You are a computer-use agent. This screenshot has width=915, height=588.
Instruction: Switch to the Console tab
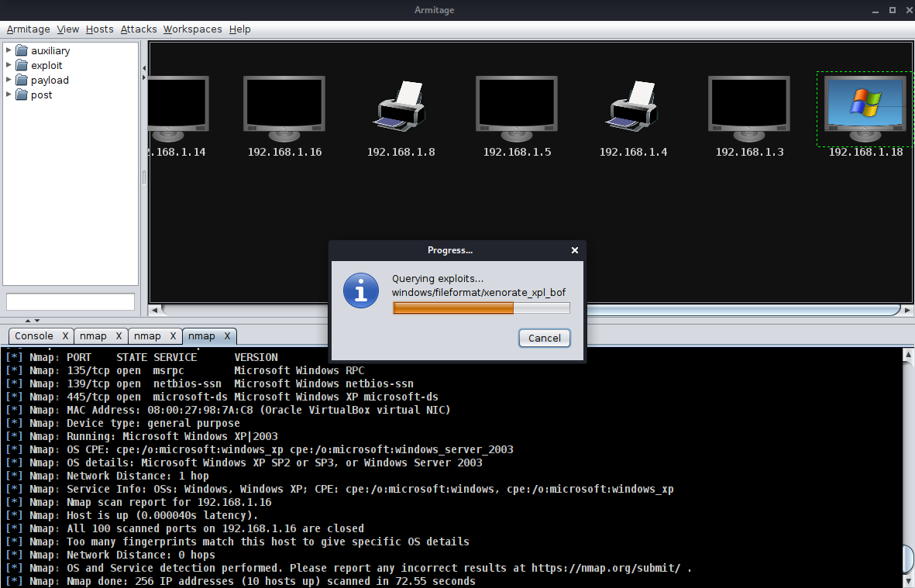click(x=34, y=336)
